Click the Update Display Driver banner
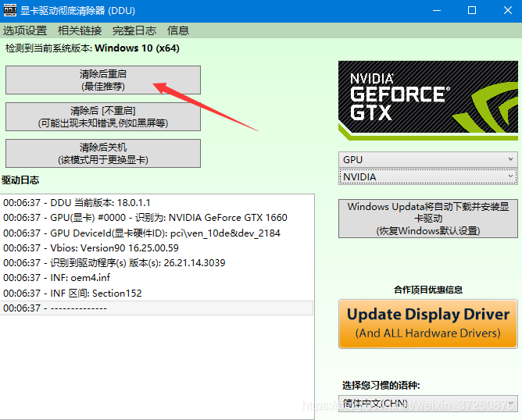Viewport: 522px width, 420px height. point(427,324)
